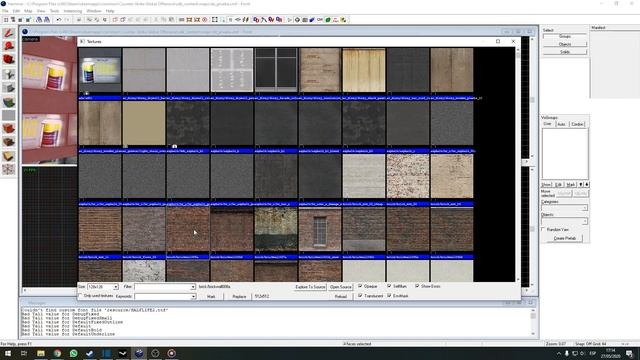
Task: Click the red circle target toolbar icon
Action: pyautogui.click(x=204, y=20)
